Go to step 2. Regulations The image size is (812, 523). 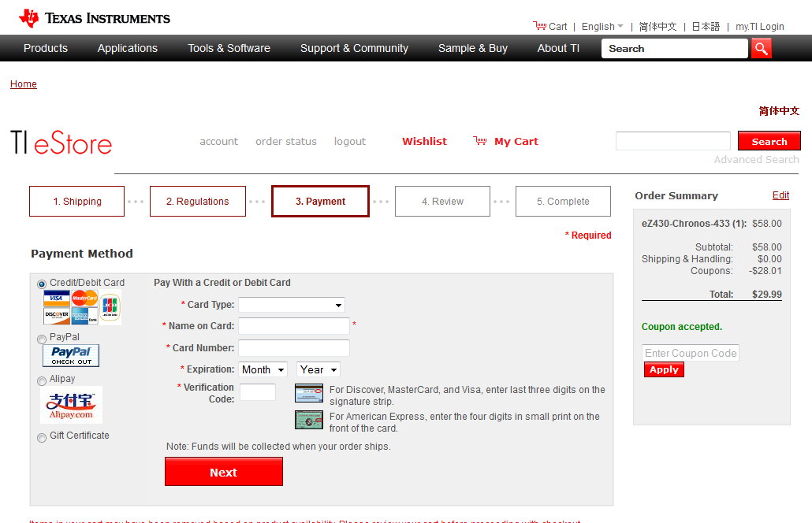(197, 201)
